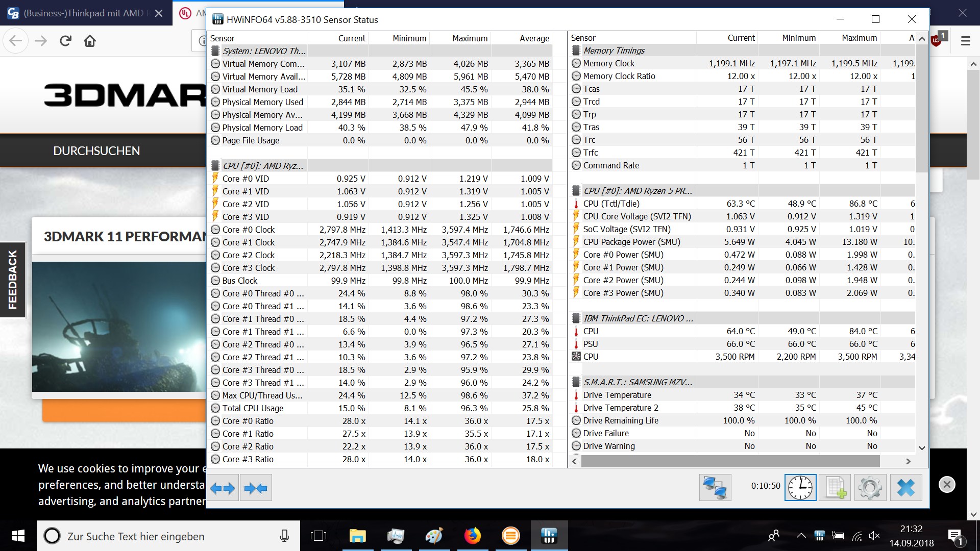Select the CPU [#0]: AMD Ryz... group header
Viewport: 980px width, 551px height.
tap(262, 166)
